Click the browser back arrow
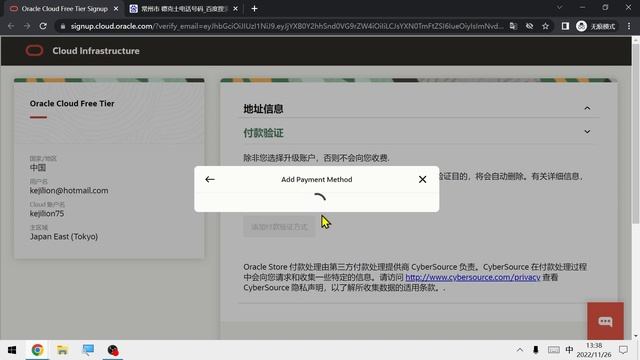Screen dimensions: 640x360 [11, 26]
